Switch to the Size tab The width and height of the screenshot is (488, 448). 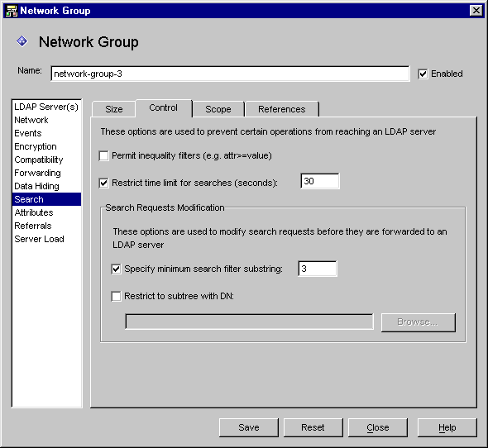coord(114,109)
